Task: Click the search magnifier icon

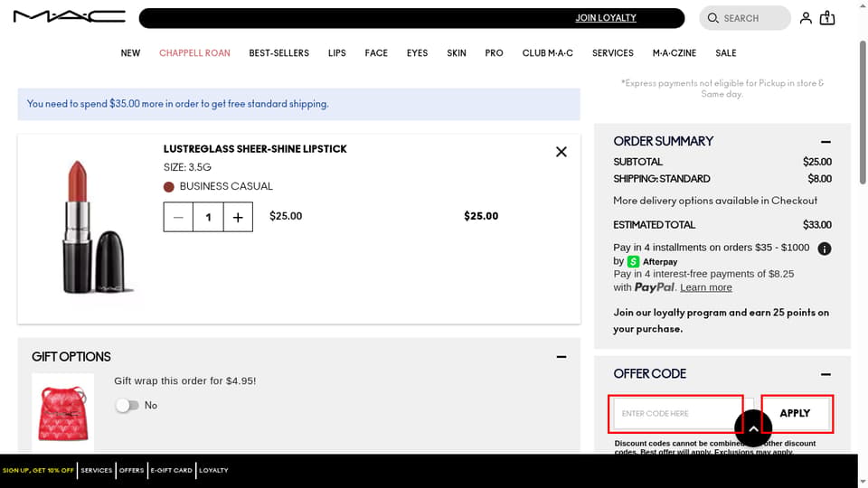Action: click(x=713, y=18)
